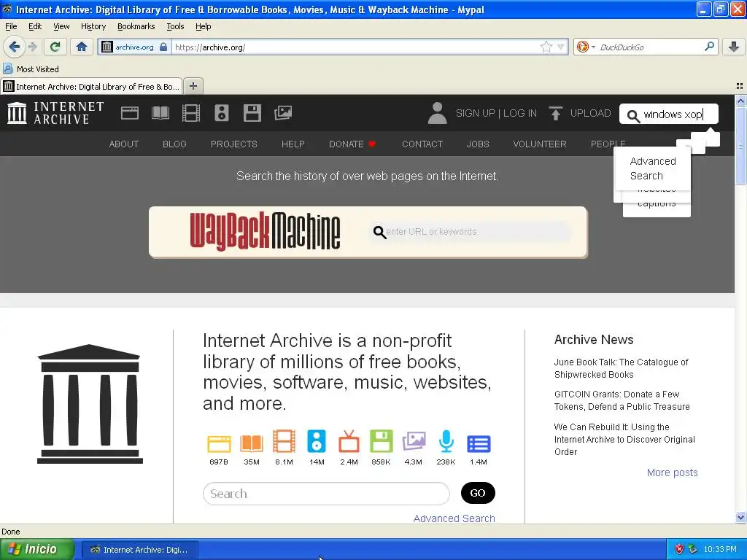Open the yellow web pages icon 697B
The height and width of the screenshot is (560, 747).
(219, 443)
